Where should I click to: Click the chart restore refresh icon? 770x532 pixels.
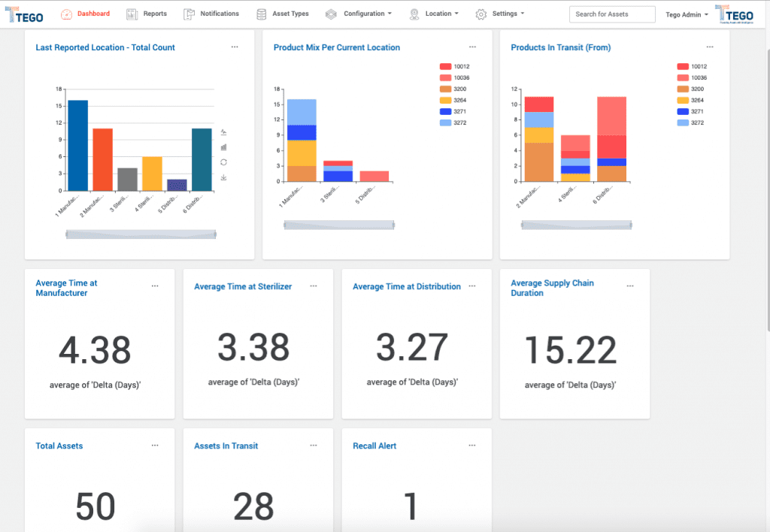(x=224, y=162)
